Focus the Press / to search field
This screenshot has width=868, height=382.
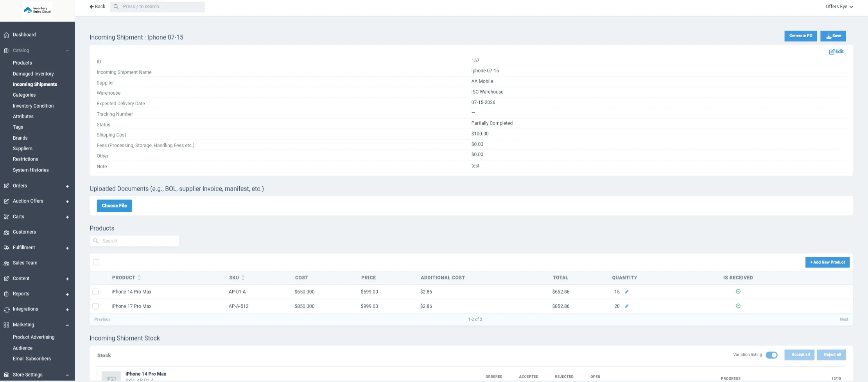[x=158, y=7]
